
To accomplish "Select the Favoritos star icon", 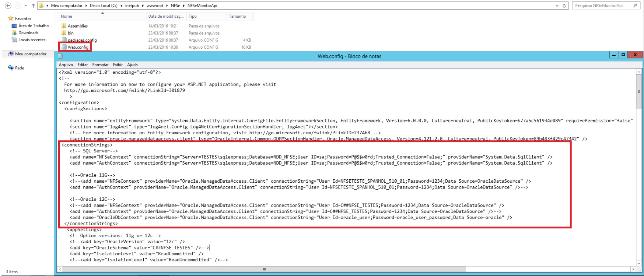I will [11, 18].
